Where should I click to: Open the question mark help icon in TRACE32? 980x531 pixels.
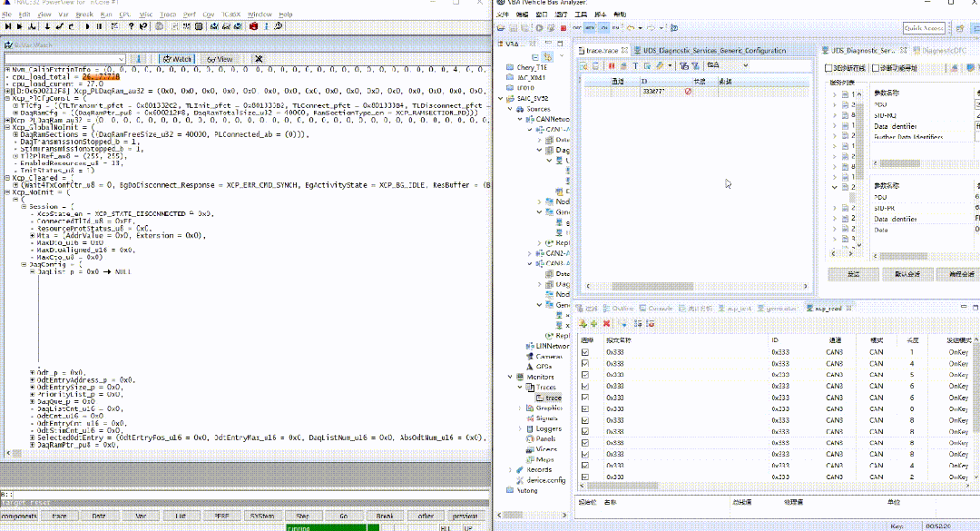(131, 26)
